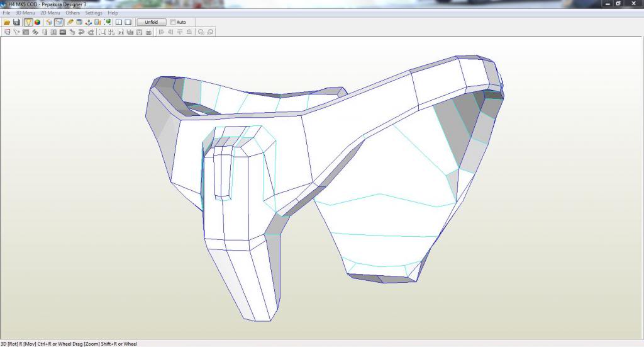Click the single gray page icon in lower toolbar
Screen dimensions: 644x347
[45, 32]
